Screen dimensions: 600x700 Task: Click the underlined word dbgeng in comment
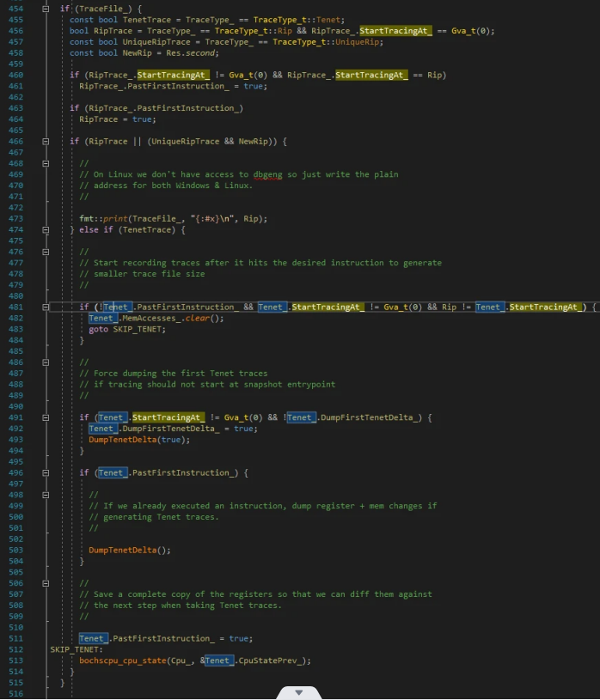(267, 174)
